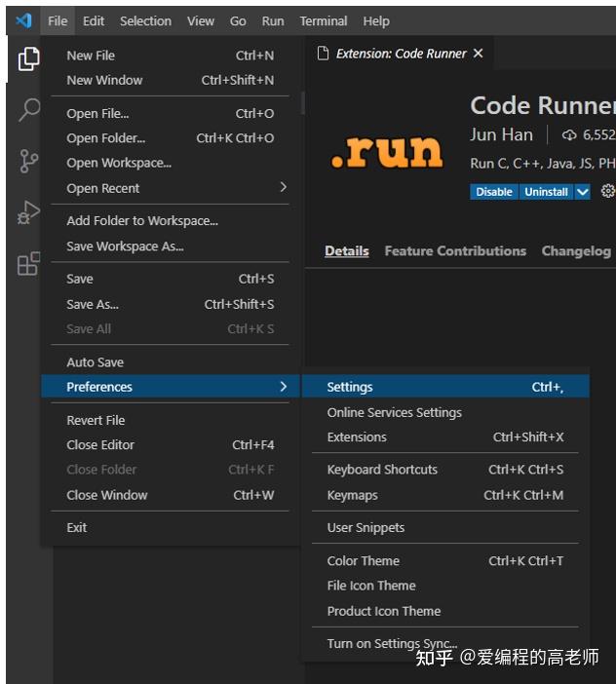Toggle Auto Save in File menu
The height and width of the screenshot is (684, 616).
pyautogui.click(x=171, y=362)
